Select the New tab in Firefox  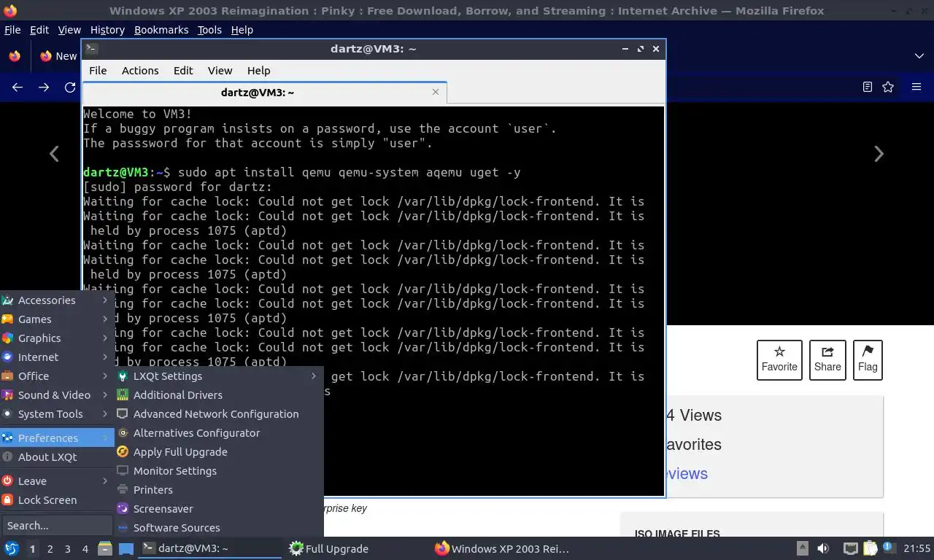coord(58,56)
